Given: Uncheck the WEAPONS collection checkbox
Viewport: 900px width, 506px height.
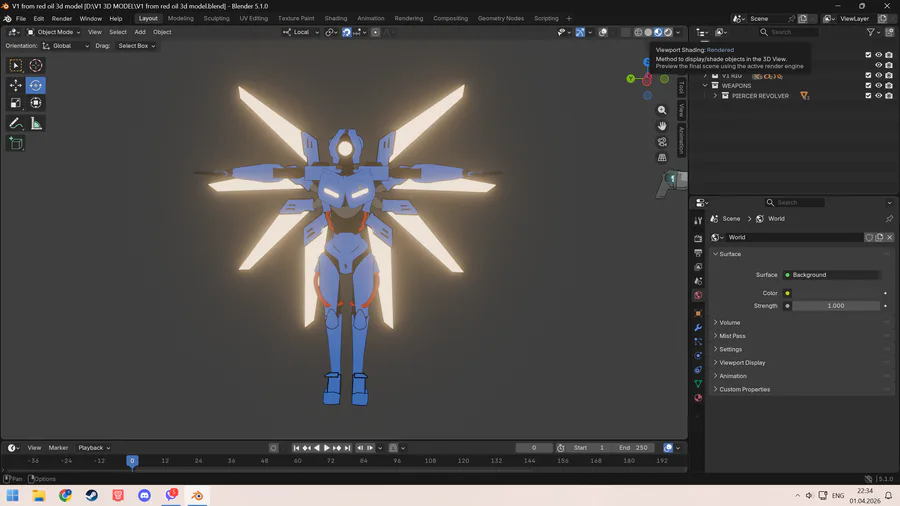Looking at the screenshot, I should (868, 86).
